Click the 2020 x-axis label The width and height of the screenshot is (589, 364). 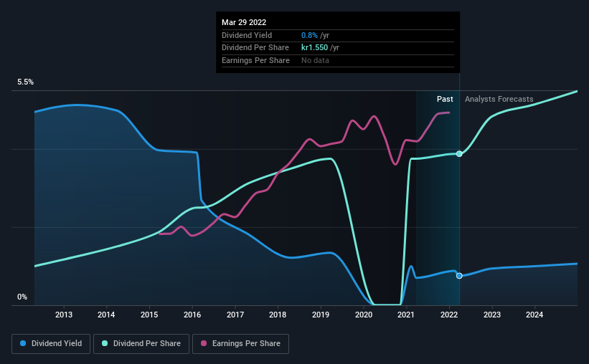point(364,315)
